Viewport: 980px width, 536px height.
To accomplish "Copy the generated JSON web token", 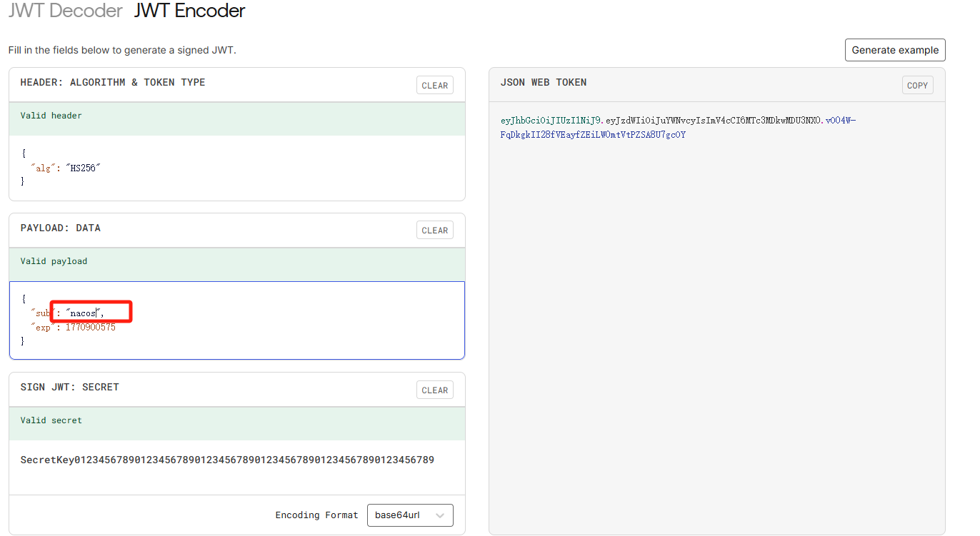I will point(917,86).
